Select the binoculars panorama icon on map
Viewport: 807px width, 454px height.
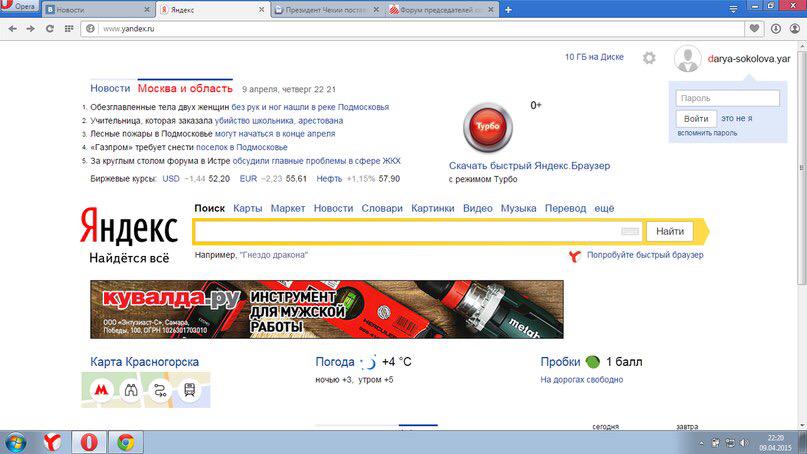pyautogui.click(x=131, y=390)
